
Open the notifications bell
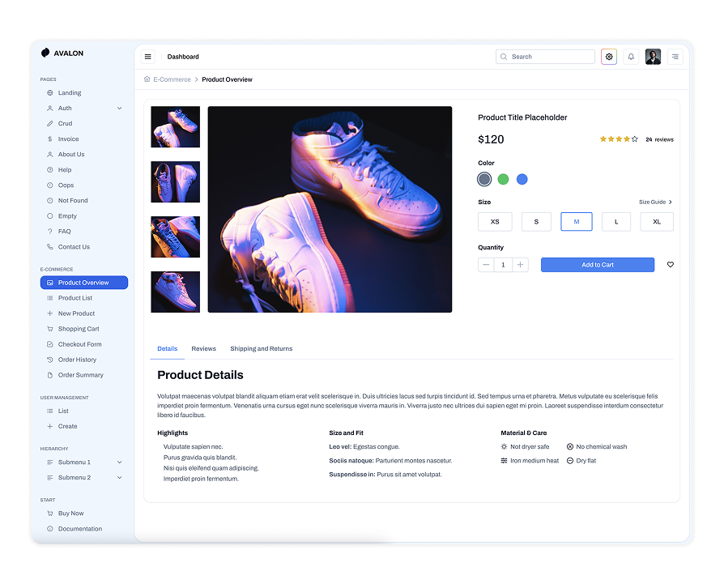(x=631, y=57)
